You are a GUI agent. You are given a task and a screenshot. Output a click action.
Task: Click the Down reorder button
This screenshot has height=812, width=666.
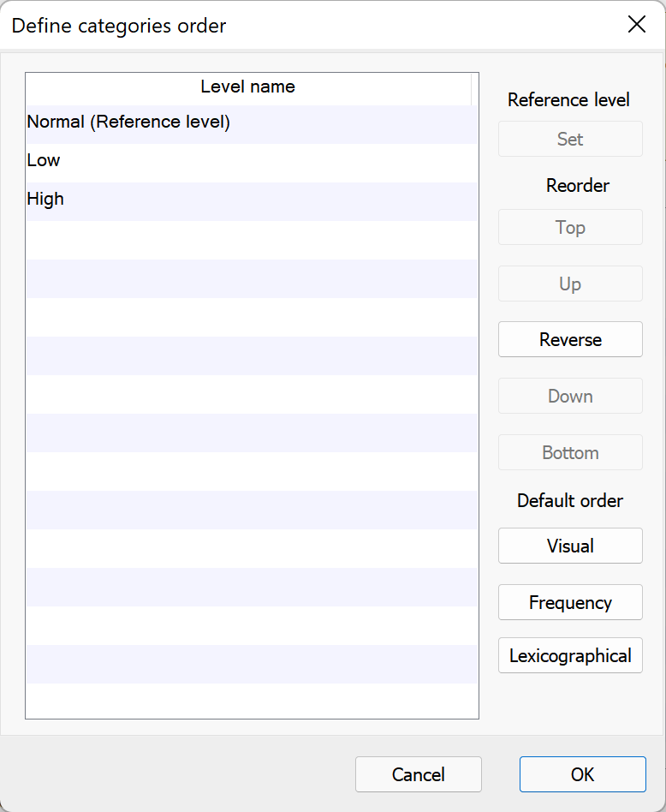click(x=570, y=397)
